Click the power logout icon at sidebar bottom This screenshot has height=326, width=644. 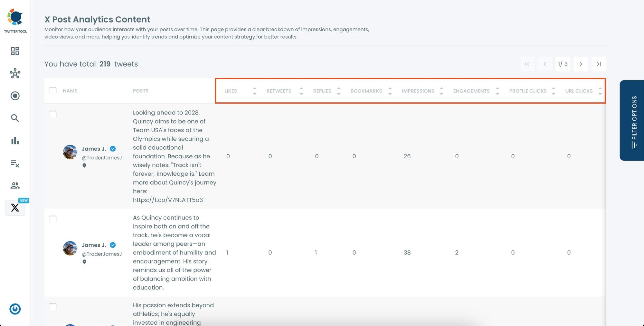(x=14, y=309)
